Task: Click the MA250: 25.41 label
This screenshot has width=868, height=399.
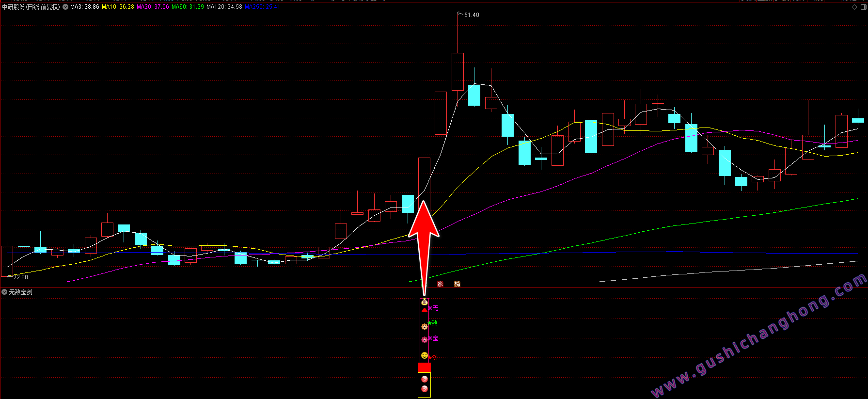Action: (262, 7)
